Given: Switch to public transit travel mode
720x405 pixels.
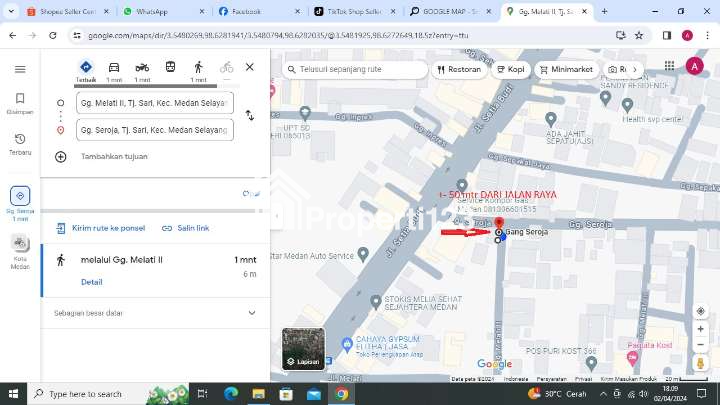Looking at the screenshot, I should point(170,68).
